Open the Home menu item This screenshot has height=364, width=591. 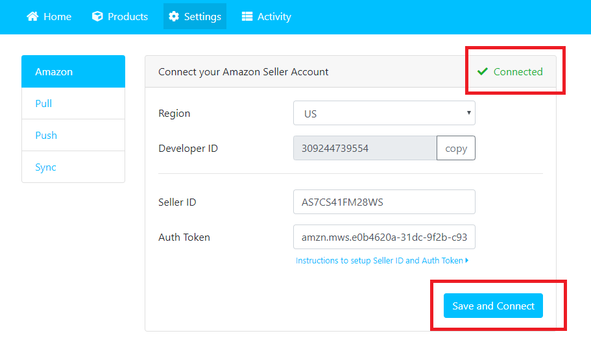(x=49, y=17)
